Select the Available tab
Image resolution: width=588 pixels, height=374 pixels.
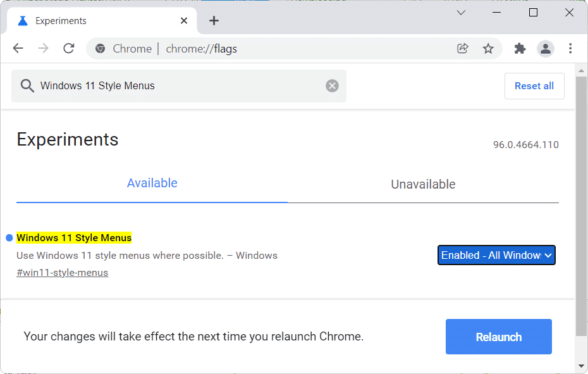[152, 184]
